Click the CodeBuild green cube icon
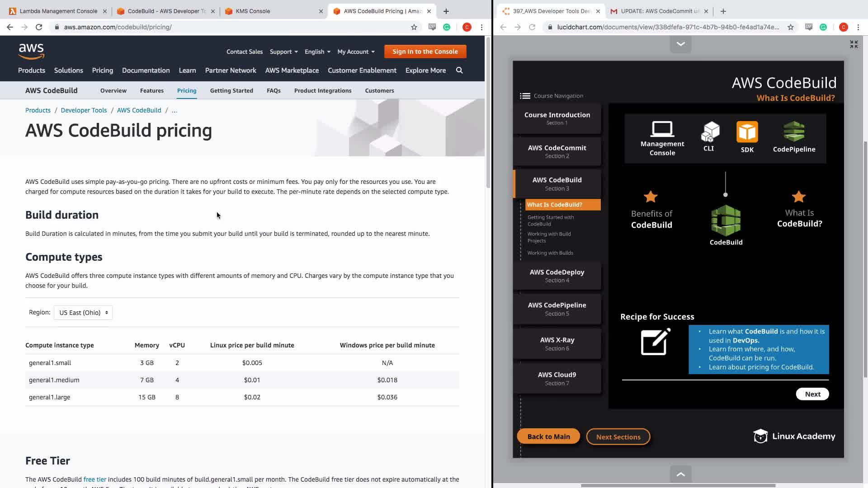This screenshot has width=868, height=488. pos(726,221)
